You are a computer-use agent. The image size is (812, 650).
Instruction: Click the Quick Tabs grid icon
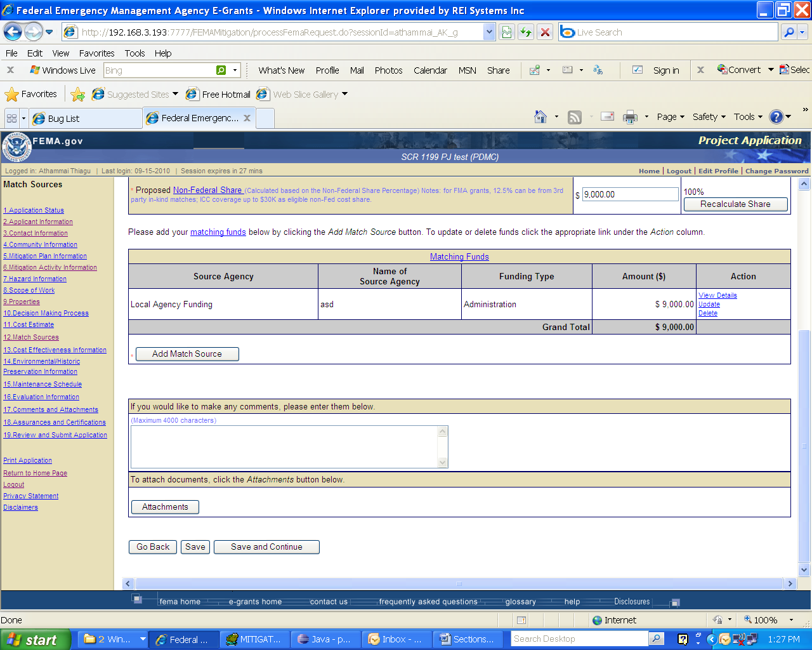coord(11,118)
